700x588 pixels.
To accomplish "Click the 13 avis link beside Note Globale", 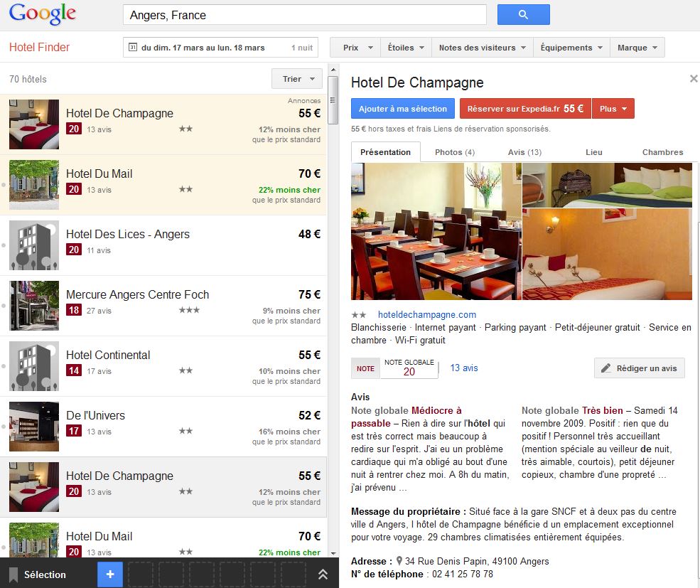I will coord(464,368).
